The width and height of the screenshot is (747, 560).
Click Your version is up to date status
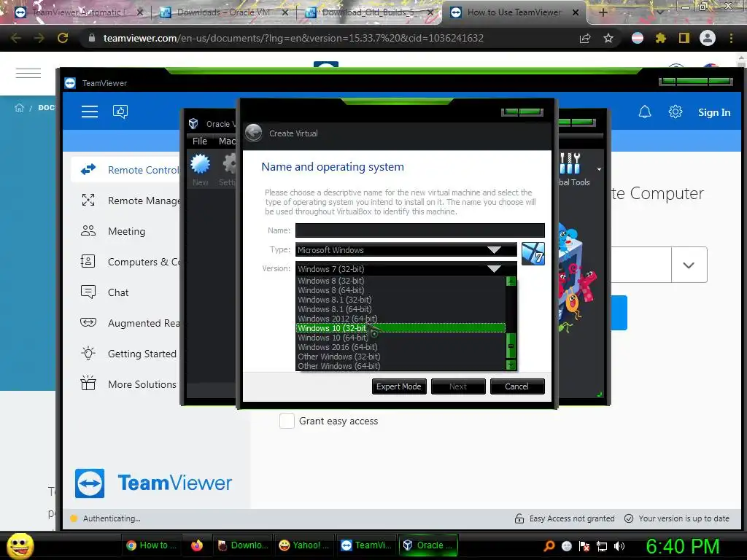point(677,518)
